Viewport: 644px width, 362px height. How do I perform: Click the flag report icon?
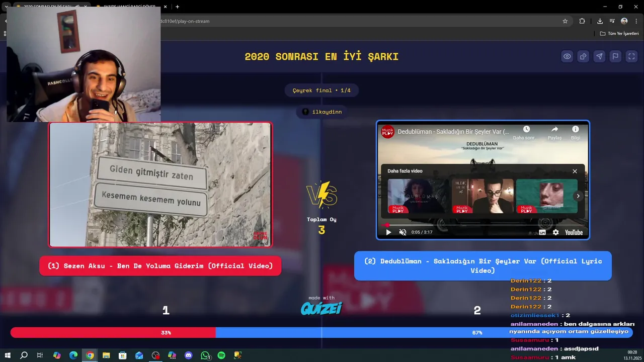coord(615,56)
